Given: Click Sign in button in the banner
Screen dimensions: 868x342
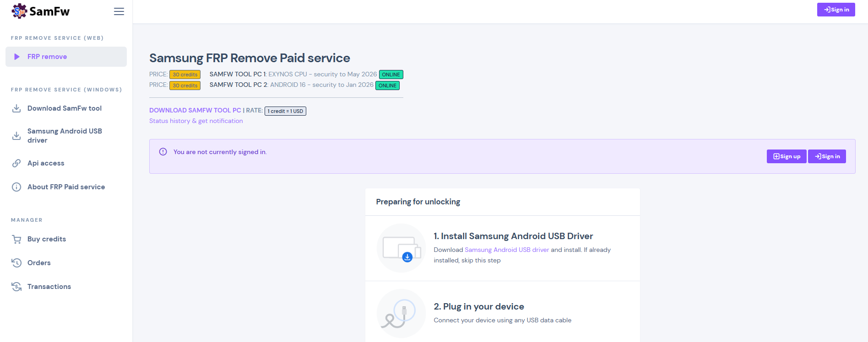Looking at the screenshot, I should pos(827,156).
